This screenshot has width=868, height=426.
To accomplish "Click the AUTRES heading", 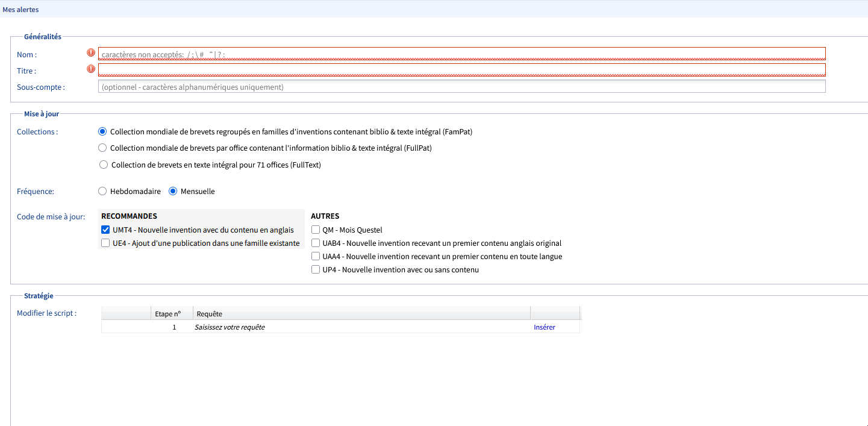I will [x=325, y=216].
